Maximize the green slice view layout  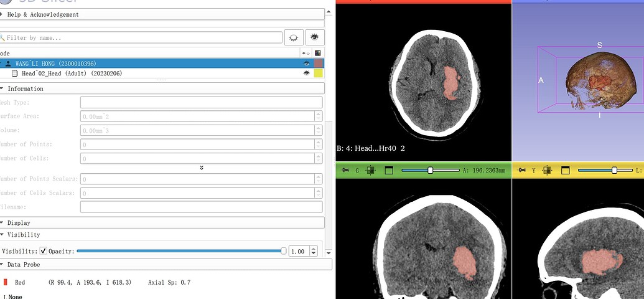click(389, 170)
